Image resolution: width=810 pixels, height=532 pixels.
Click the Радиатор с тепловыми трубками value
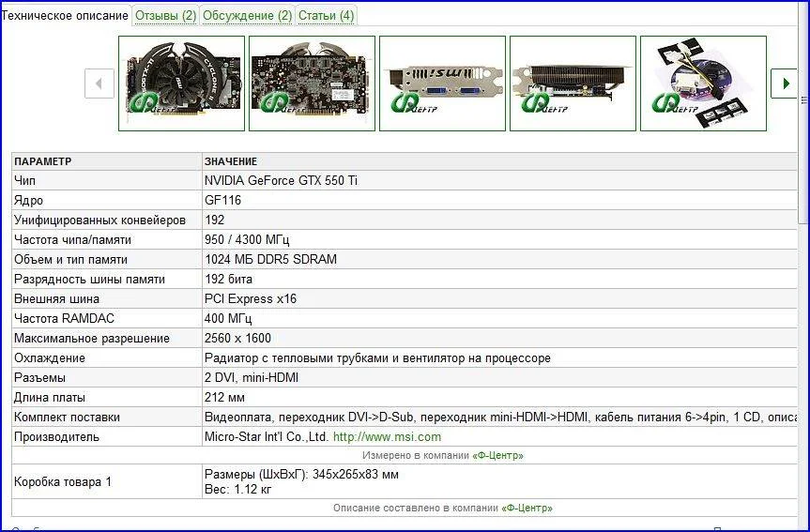pyautogui.click(x=377, y=357)
